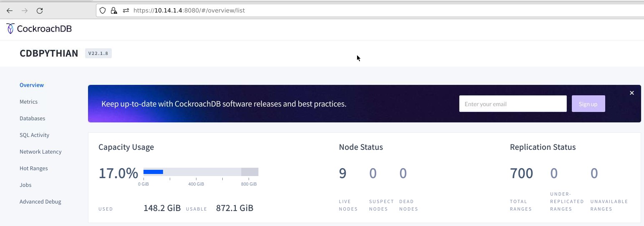
Task: Click the CockroachDB logo icon
Action: tap(10, 29)
